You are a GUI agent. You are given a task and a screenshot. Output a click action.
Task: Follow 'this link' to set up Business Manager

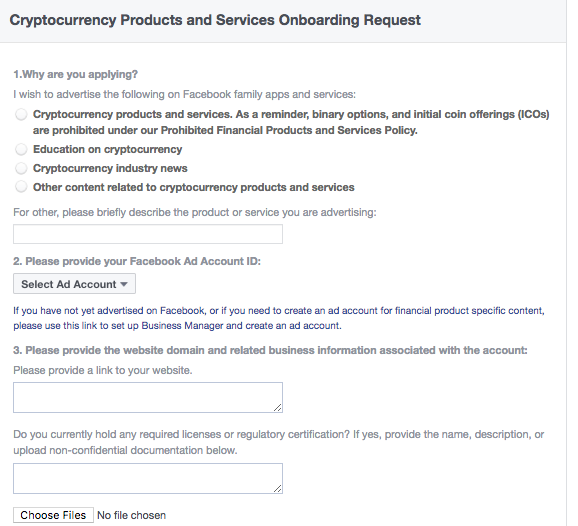[x=80, y=326]
